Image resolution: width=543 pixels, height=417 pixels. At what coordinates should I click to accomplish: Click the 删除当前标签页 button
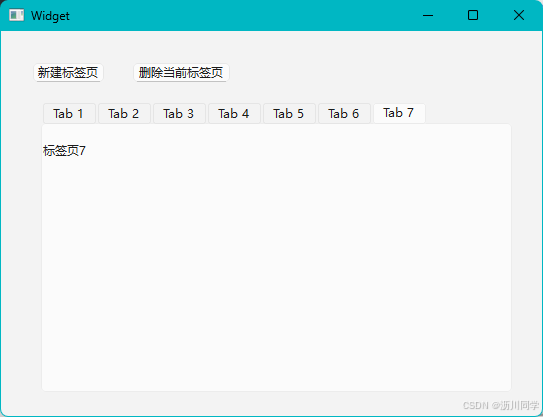181,73
